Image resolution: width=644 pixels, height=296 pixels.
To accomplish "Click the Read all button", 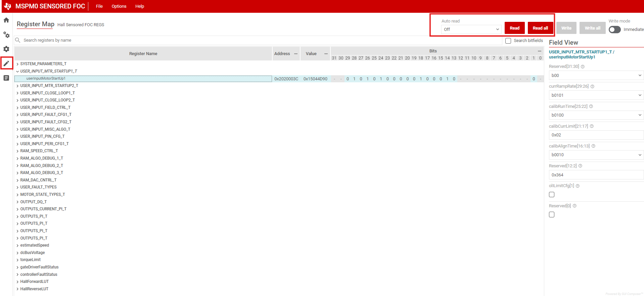I will (x=540, y=28).
